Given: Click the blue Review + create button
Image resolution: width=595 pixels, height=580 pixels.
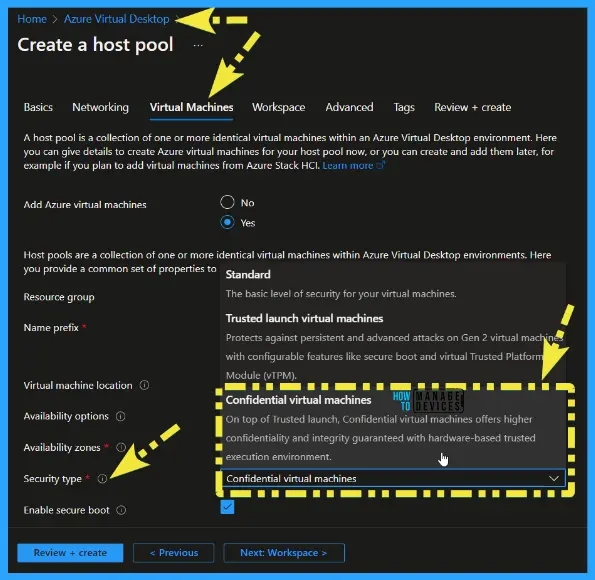Looking at the screenshot, I should coord(70,553).
